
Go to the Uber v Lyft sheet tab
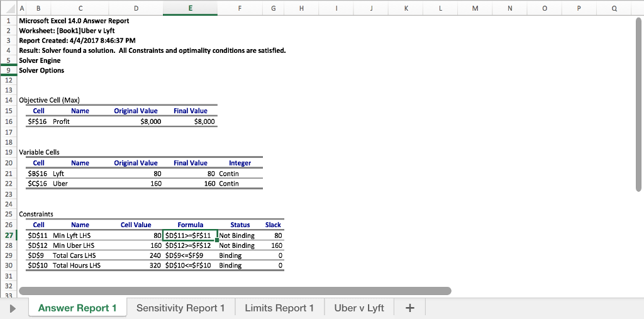359,308
